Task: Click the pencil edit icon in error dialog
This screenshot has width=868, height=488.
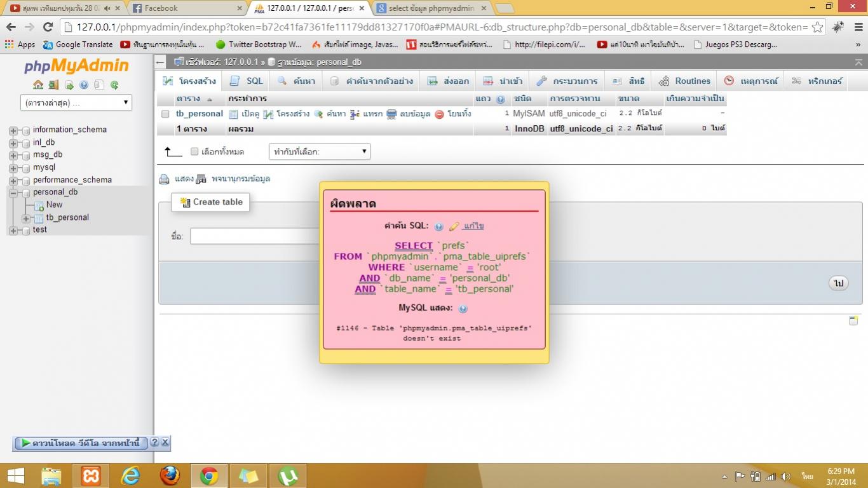Action: (x=454, y=226)
